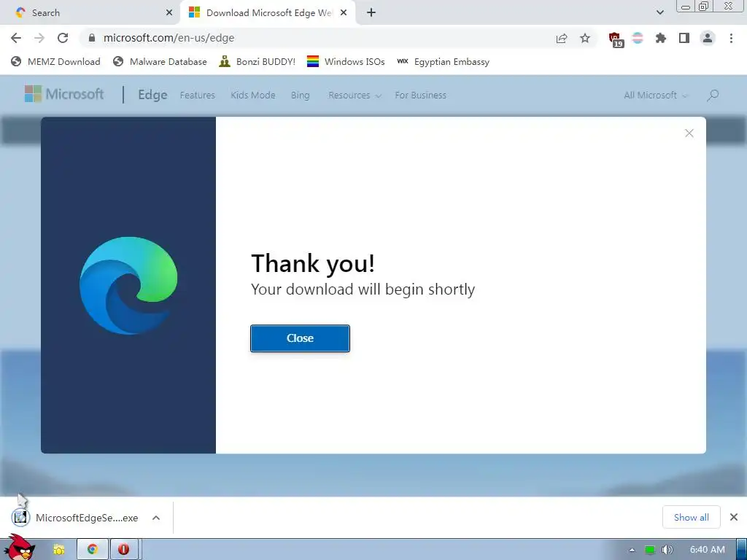The height and width of the screenshot is (560, 747).
Task: Switch to the Search tab
Action: point(90,13)
